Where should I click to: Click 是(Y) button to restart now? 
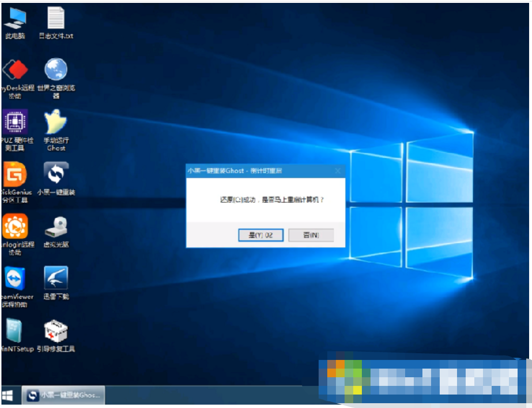[x=260, y=235]
